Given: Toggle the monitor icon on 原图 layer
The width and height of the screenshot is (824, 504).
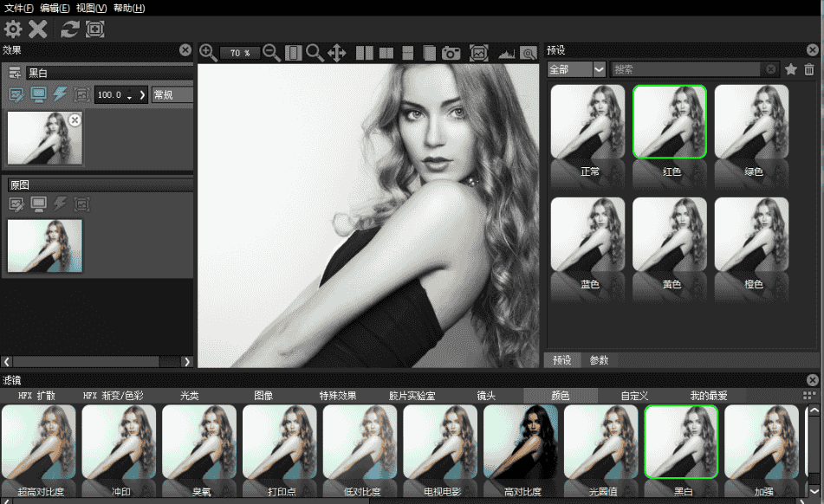Looking at the screenshot, I should [x=38, y=204].
